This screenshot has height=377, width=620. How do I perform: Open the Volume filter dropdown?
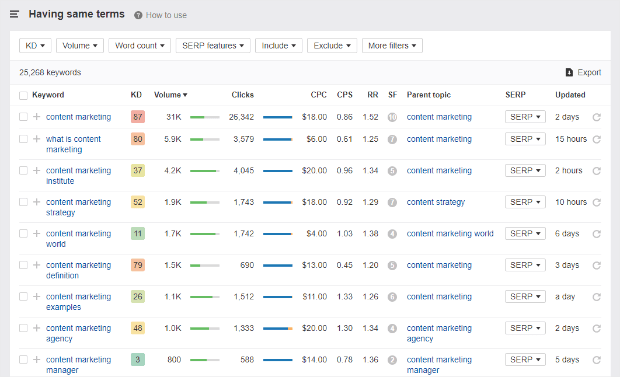click(80, 45)
